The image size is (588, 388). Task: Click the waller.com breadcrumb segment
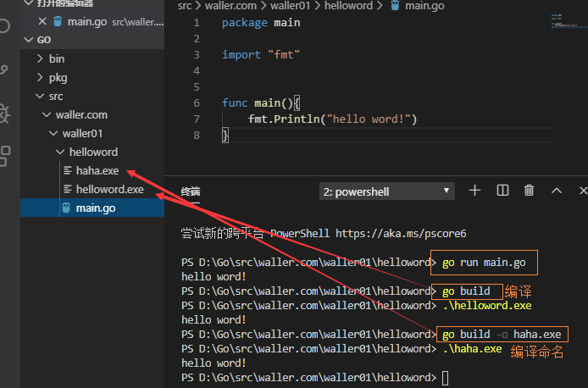(x=230, y=6)
